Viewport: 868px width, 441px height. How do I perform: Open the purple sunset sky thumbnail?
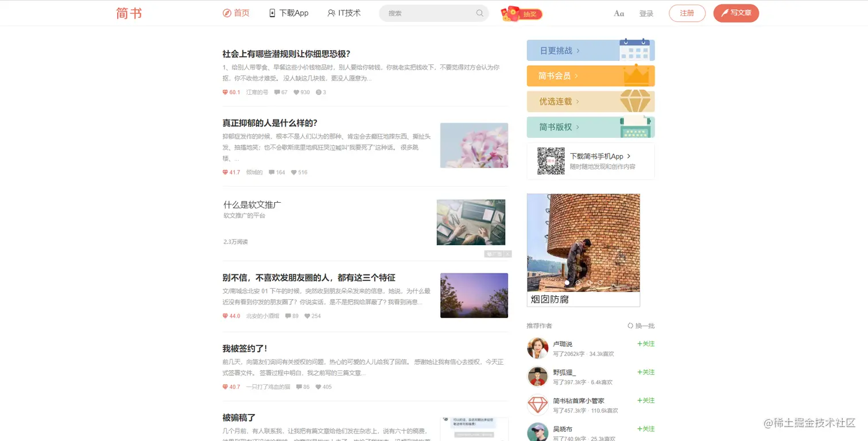(x=474, y=295)
